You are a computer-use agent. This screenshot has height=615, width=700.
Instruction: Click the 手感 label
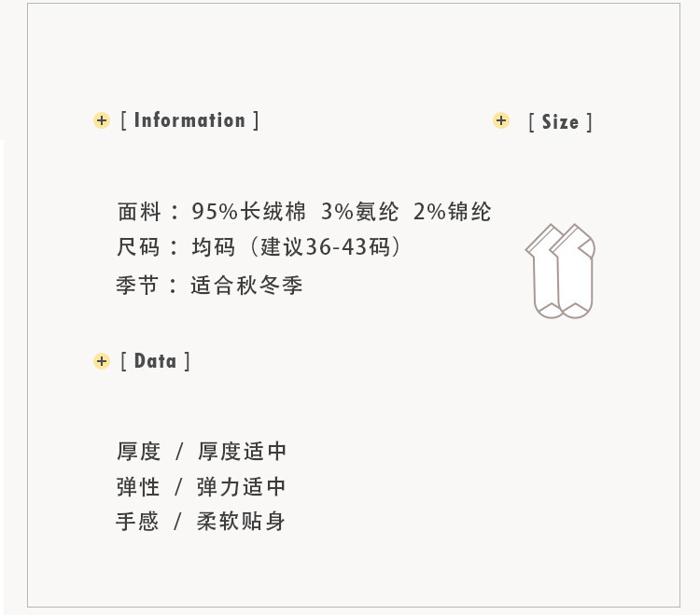(137, 522)
